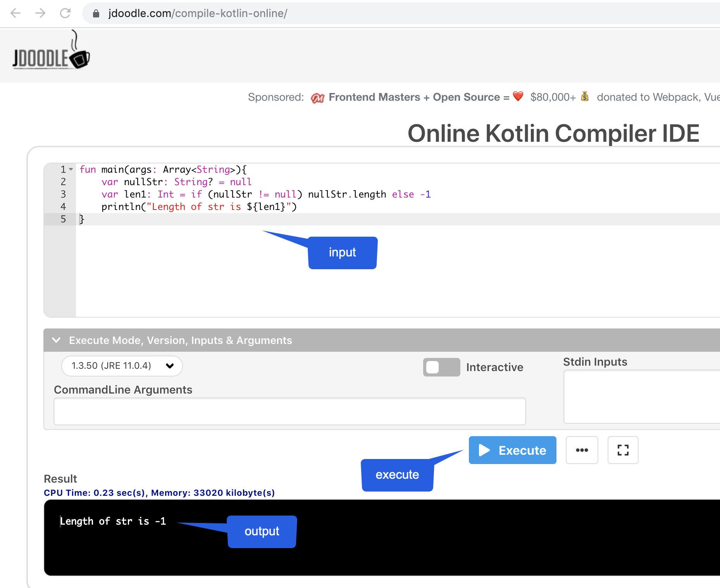Enable the Interactive execution toggle
Image resolution: width=720 pixels, height=588 pixels.
click(441, 367)
